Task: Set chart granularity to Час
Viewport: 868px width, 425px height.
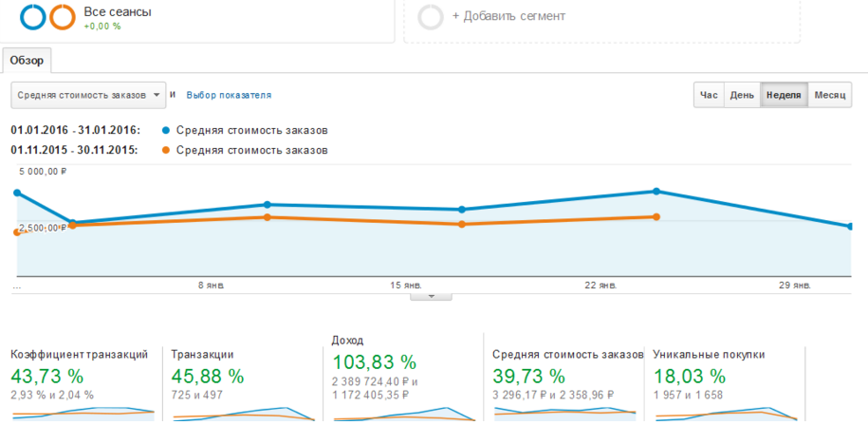Action: coord(709,95)
